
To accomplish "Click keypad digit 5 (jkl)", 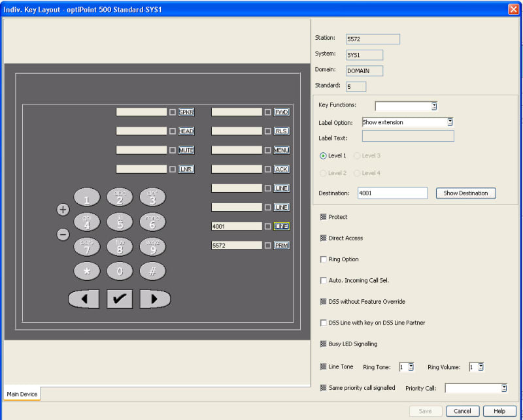I will 120,222.
